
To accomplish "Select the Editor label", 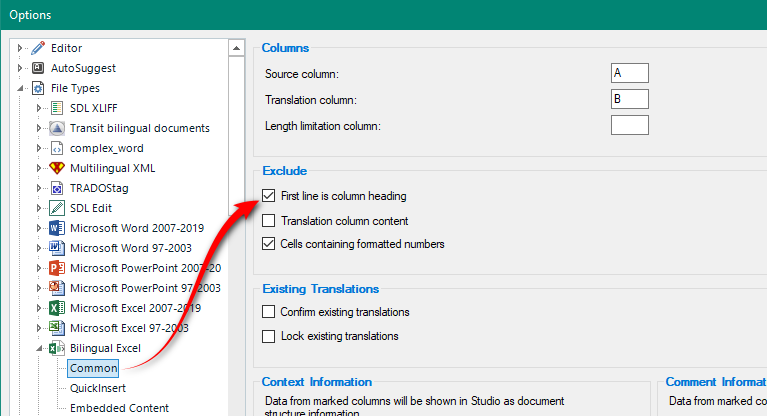I will (67, 48).
